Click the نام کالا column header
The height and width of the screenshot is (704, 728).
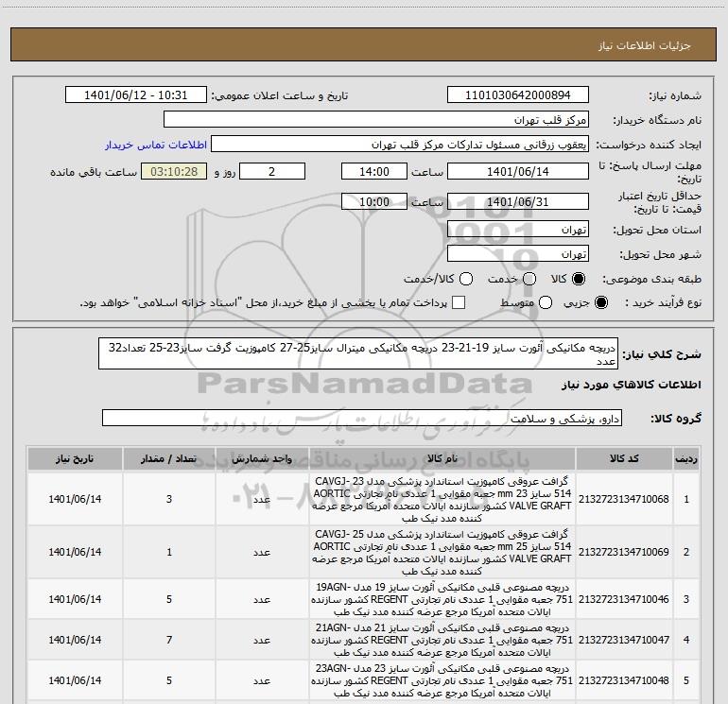coord(442,459)
